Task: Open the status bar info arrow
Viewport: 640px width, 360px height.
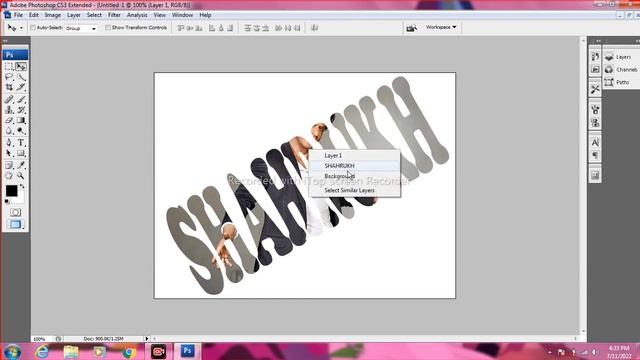Action: click(147, 339)
